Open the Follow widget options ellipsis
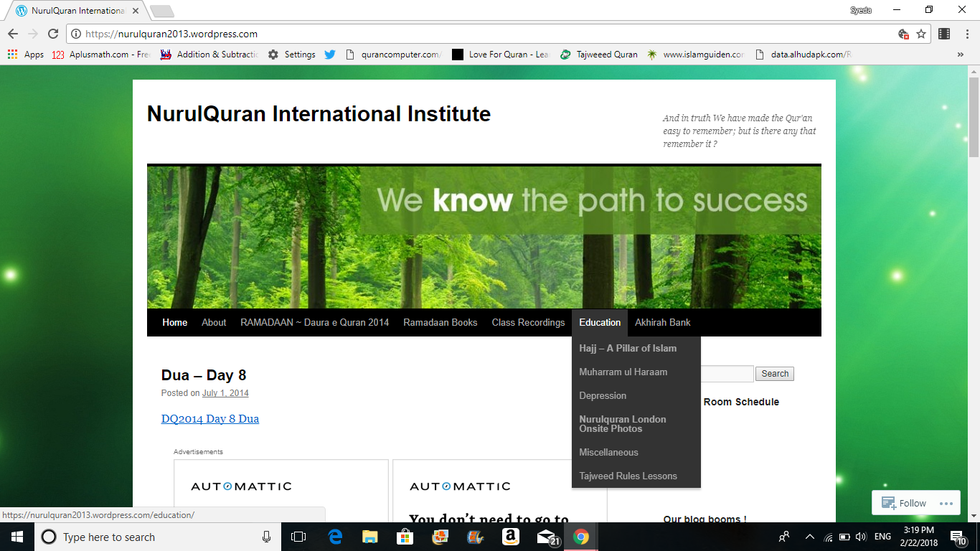This screenshot has width=980, height=551. click(946, 503)
